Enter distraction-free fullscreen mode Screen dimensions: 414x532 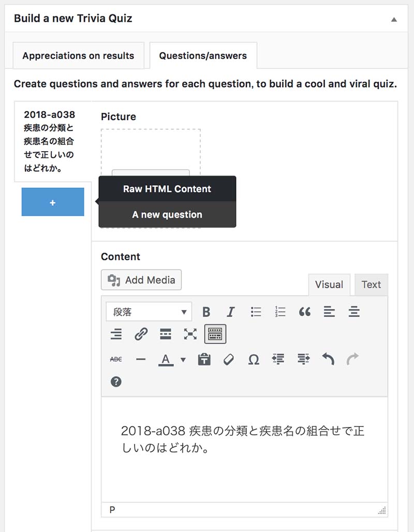(x=190, y=334)
